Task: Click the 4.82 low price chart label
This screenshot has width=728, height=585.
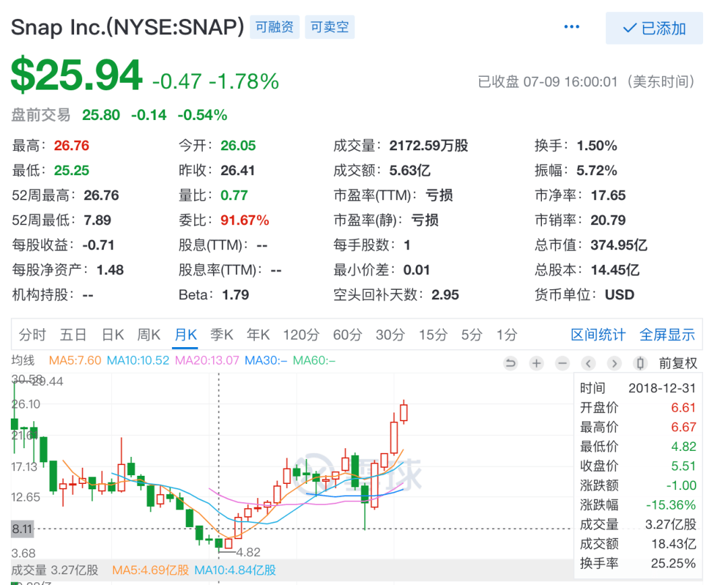Action: click(x=248, y=552)
